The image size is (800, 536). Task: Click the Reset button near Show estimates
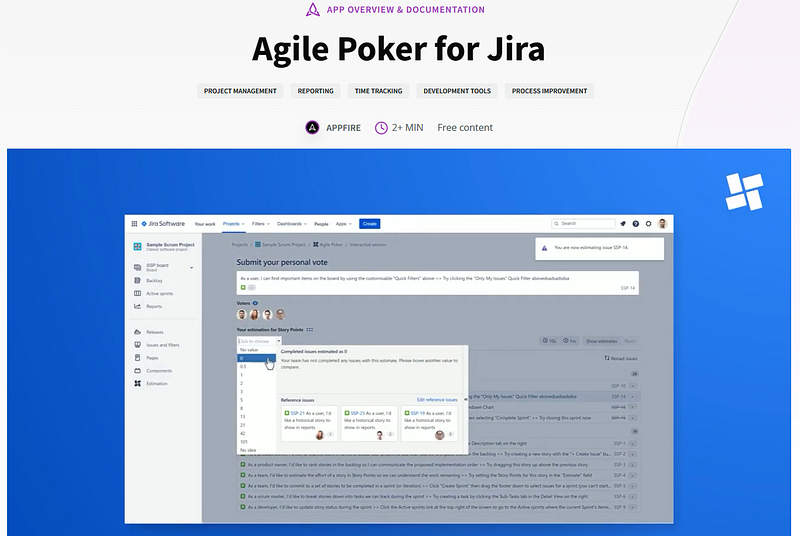click(x=630, y=341)
